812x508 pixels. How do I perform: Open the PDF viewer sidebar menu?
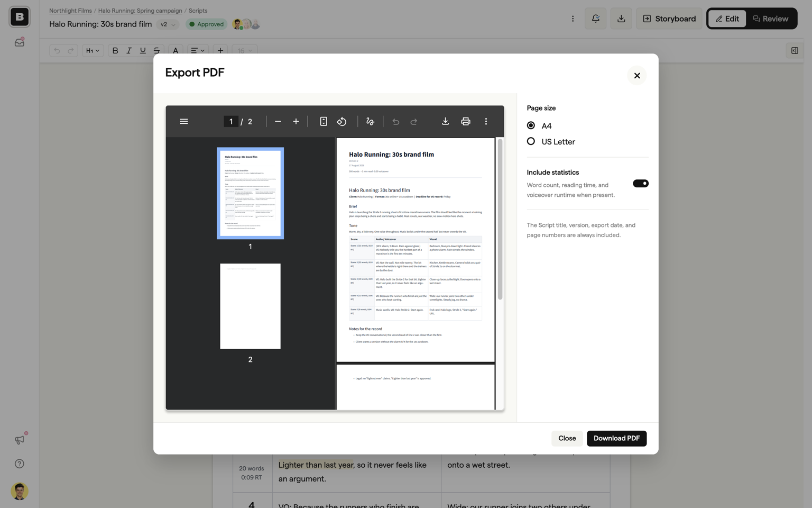(x=183, y=122)
